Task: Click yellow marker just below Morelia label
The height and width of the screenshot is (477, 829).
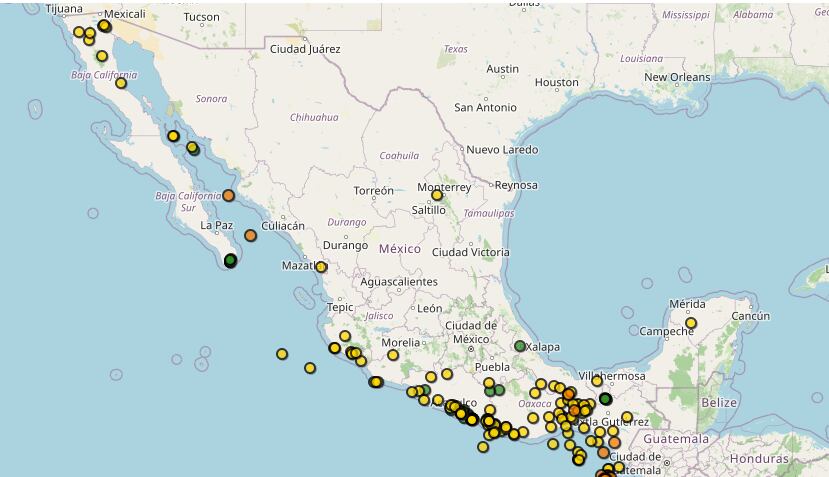Action: [x=393, y=355]
